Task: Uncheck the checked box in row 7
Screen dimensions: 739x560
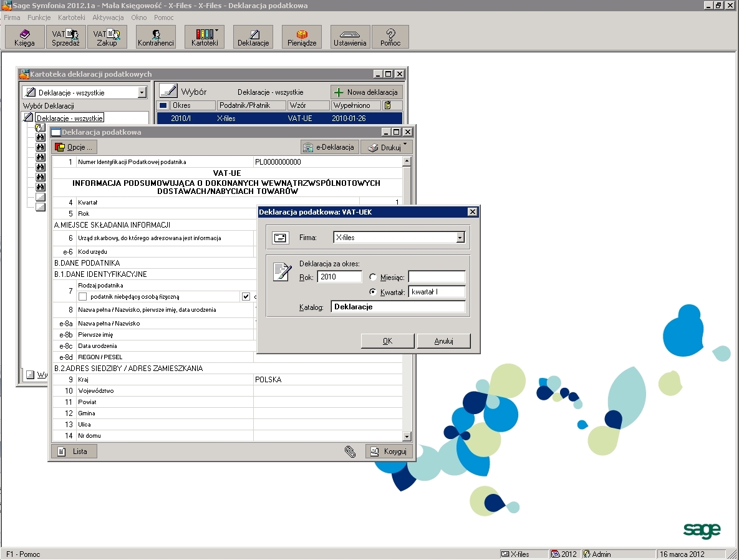Action: pyautogui.click(x=246, y=296)
